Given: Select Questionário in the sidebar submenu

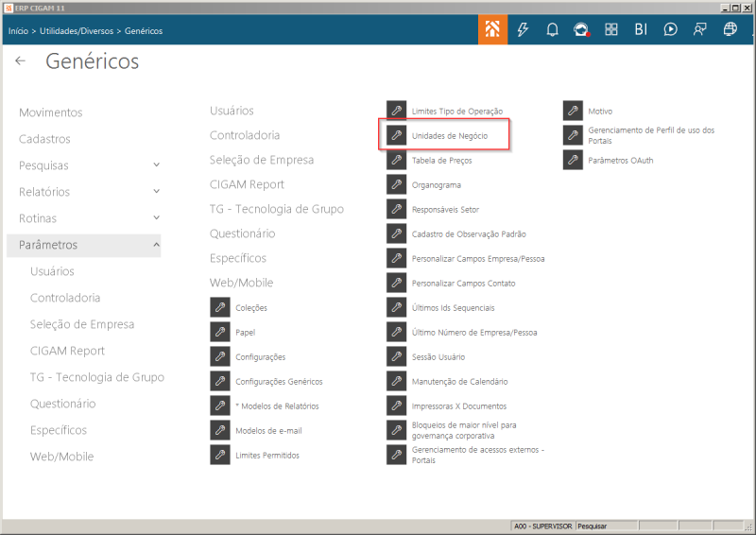Looking at the screenshot, I should coord(62,404).
